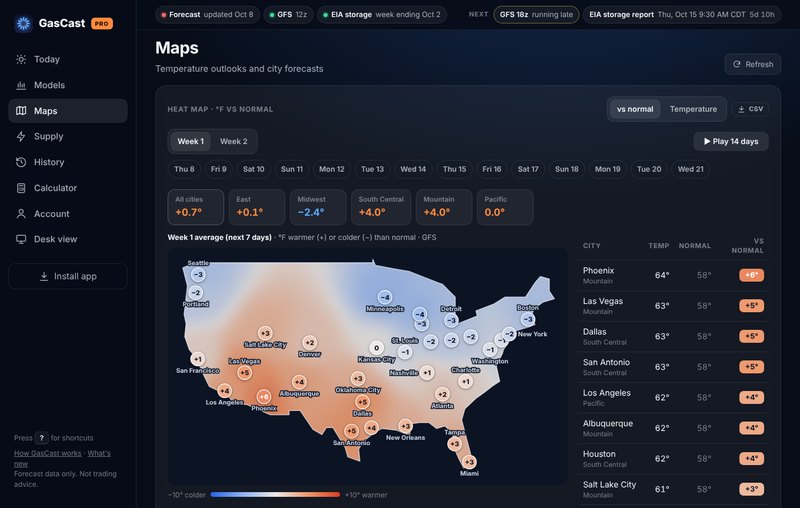Screen dimensions: 800x508
Task: Sort table by VS NORMAL column header
Action: 747,245
